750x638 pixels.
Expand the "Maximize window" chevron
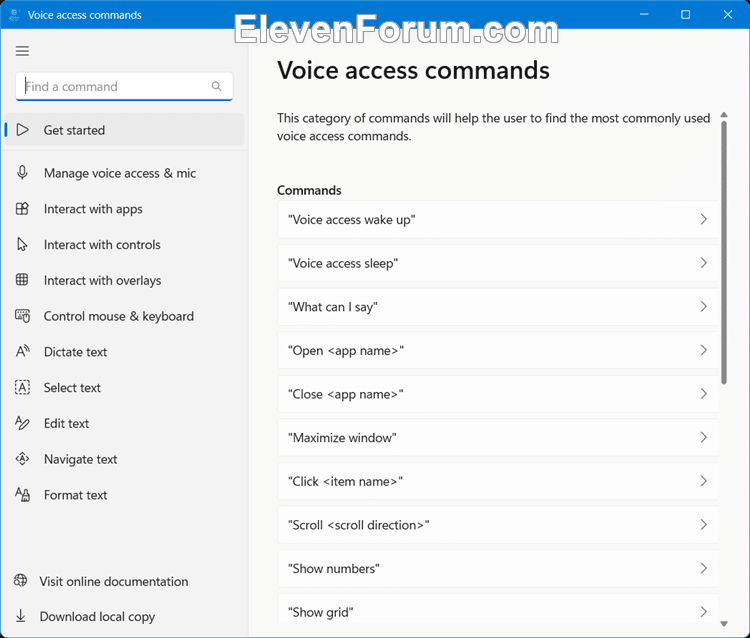click(703, 437)
